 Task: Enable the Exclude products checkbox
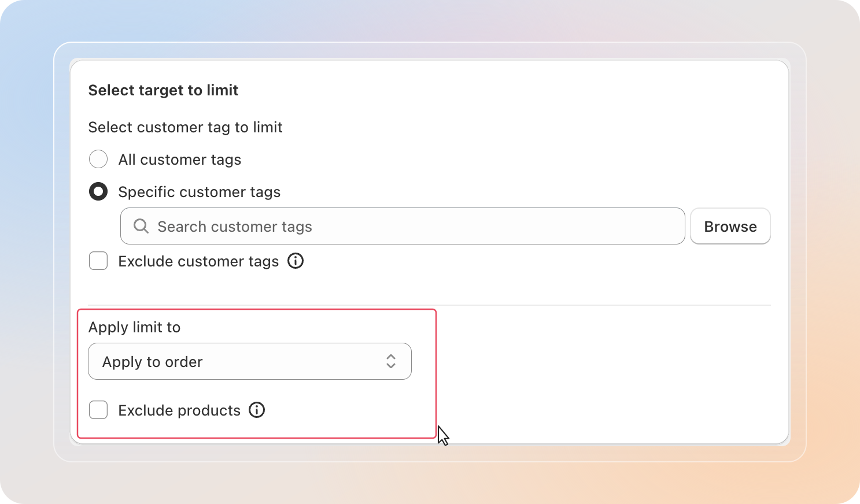point(98,410)
